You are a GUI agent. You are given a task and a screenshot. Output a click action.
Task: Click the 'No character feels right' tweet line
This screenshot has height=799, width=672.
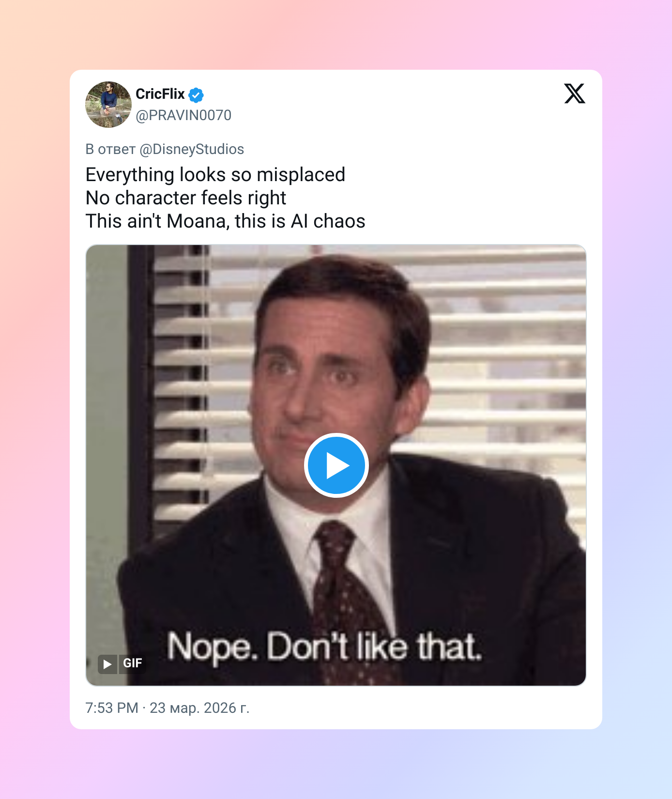click(186, 198)
